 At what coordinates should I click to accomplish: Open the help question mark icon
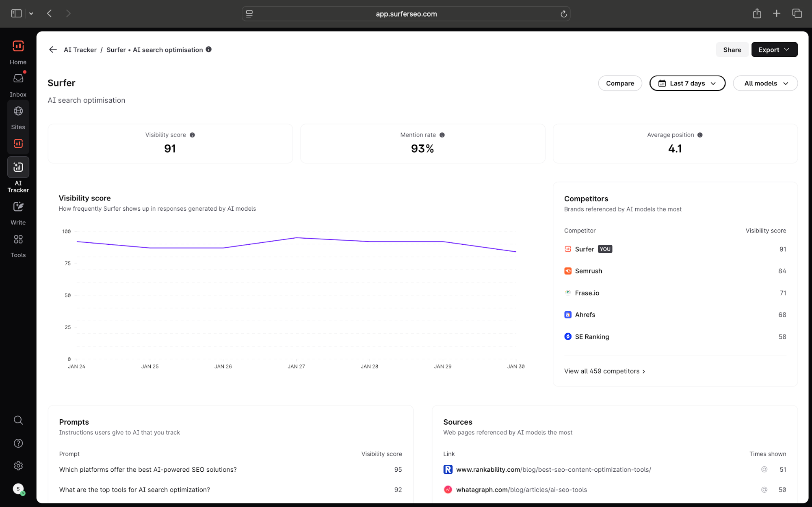point(18,443)
